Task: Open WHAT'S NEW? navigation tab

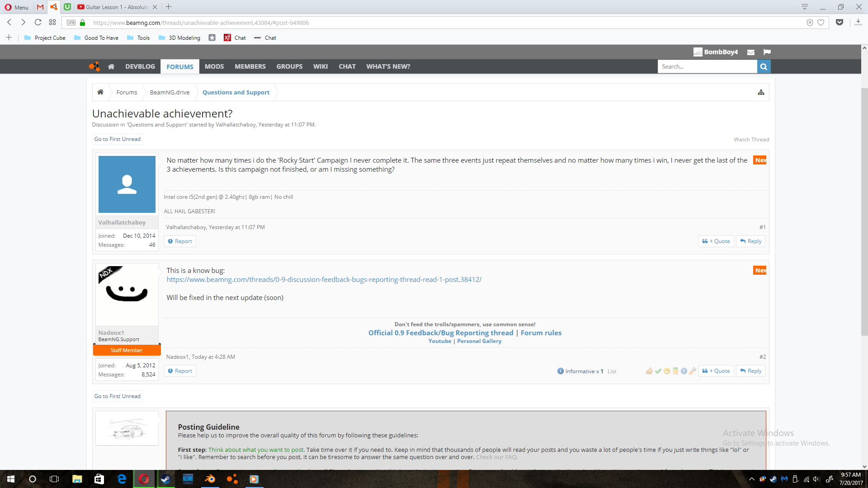Action: tap(388, 66)
